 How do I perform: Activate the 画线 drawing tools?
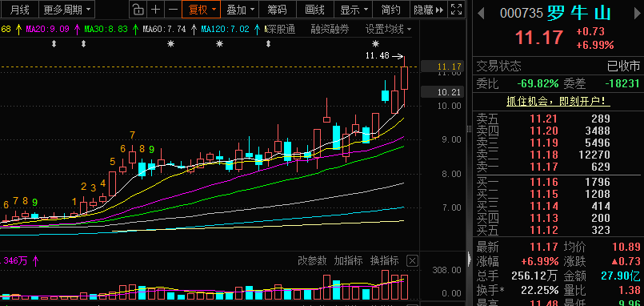click(314, 10)
